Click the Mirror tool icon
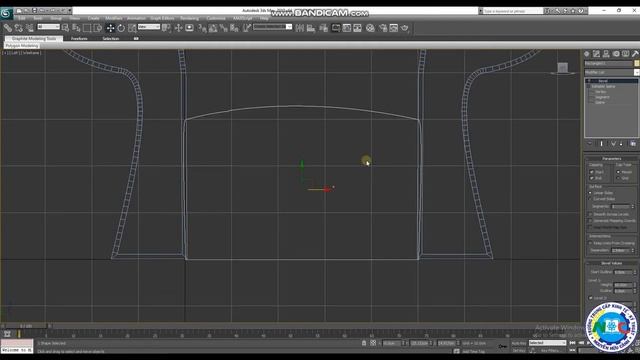The height and width of the screenshot is (360, 640). coord(300,28)
